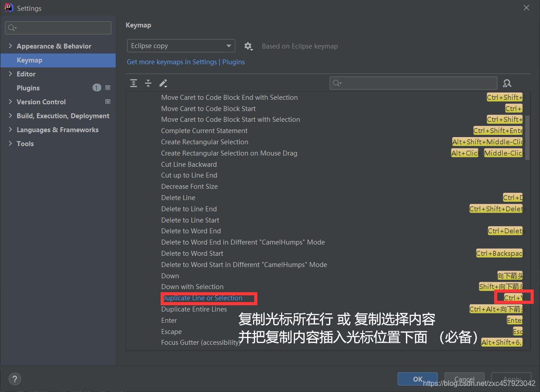Open Version Control settings page
This screenshot has width=540, height=392.
(x=41, y=102)
